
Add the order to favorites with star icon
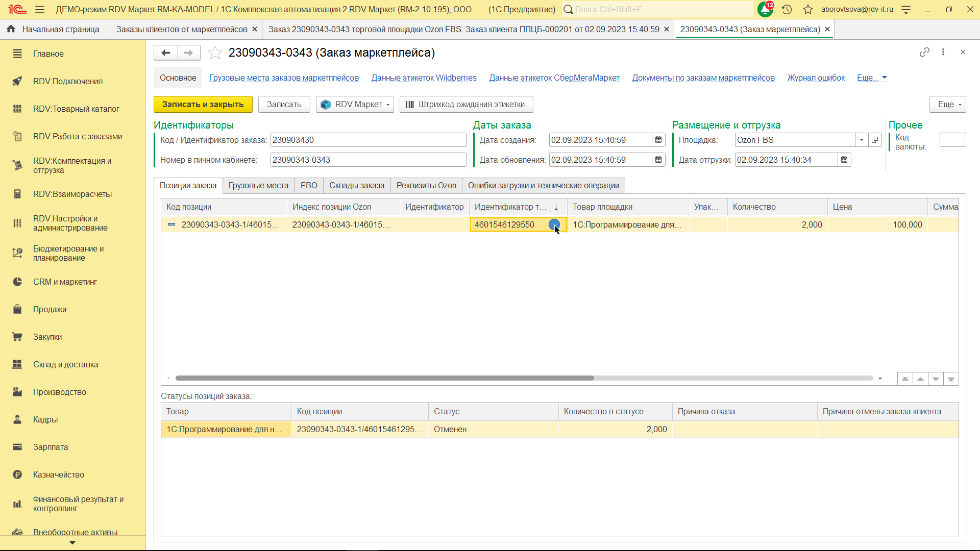pyautogui.click(x=215, y=53)
